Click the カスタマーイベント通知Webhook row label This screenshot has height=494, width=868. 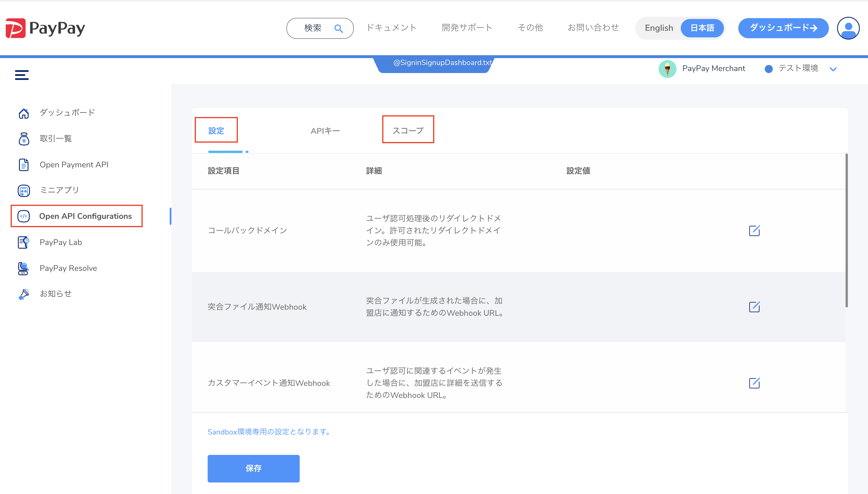coord(269,383)
